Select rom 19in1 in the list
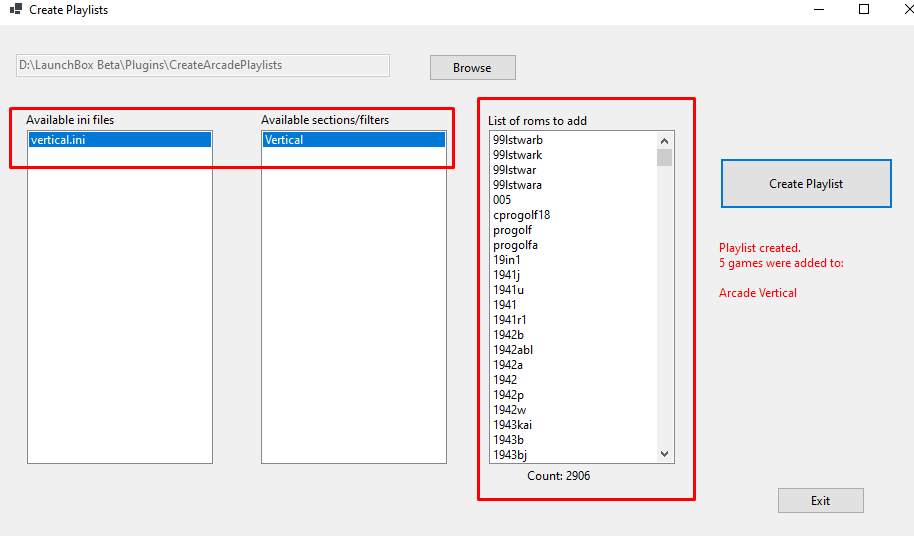This screenshot has height=536, width=914. pos(507,260)
